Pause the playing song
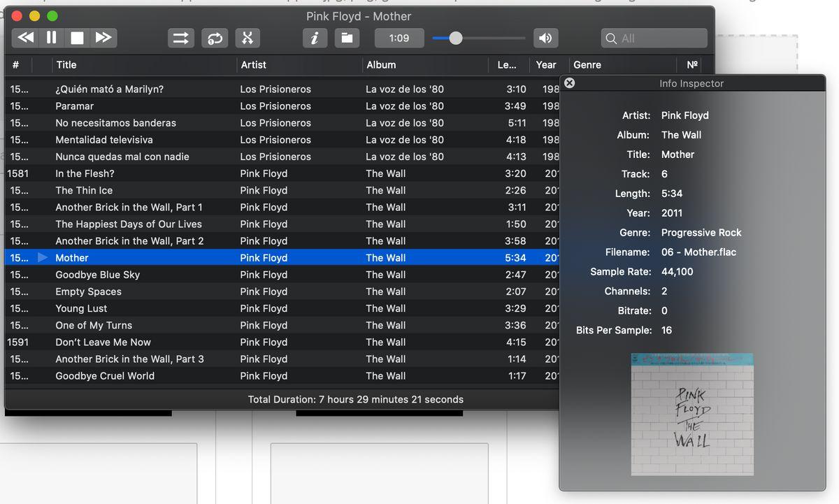Image resolution: width=839 pixels, height=504 pixels. tap(52, 38)
